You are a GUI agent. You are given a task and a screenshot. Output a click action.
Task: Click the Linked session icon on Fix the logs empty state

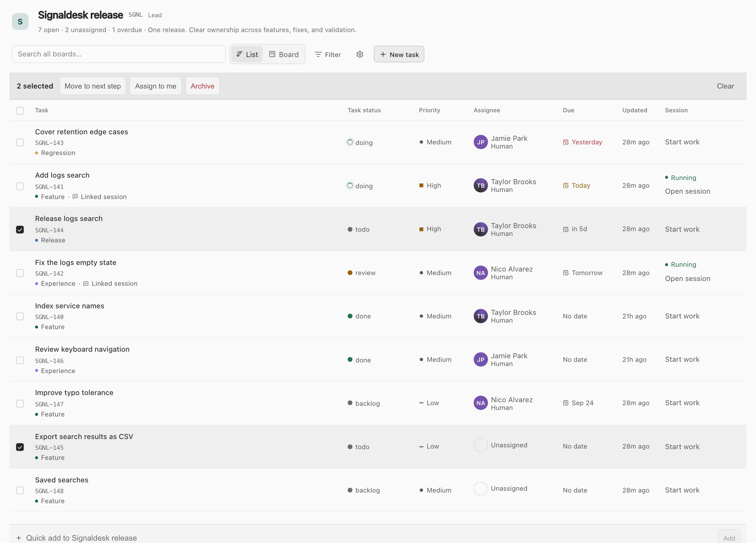click(x=86, y=283)
